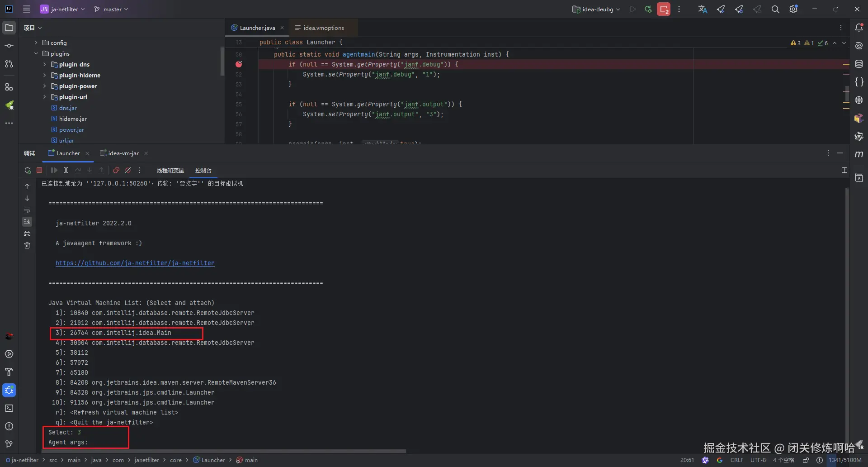The image size is (868, 467).
Task: Open the Database tool window
Action: pos(859,64)
